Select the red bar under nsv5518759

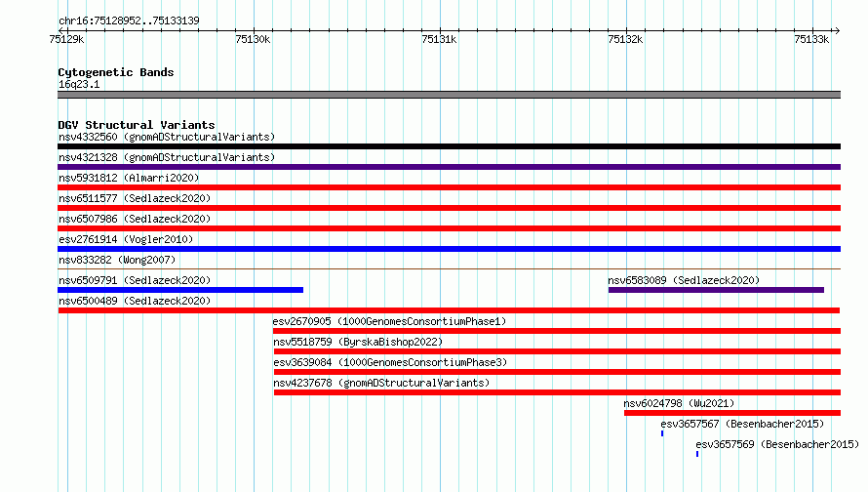pyautogui.click(x=558, y=351)
